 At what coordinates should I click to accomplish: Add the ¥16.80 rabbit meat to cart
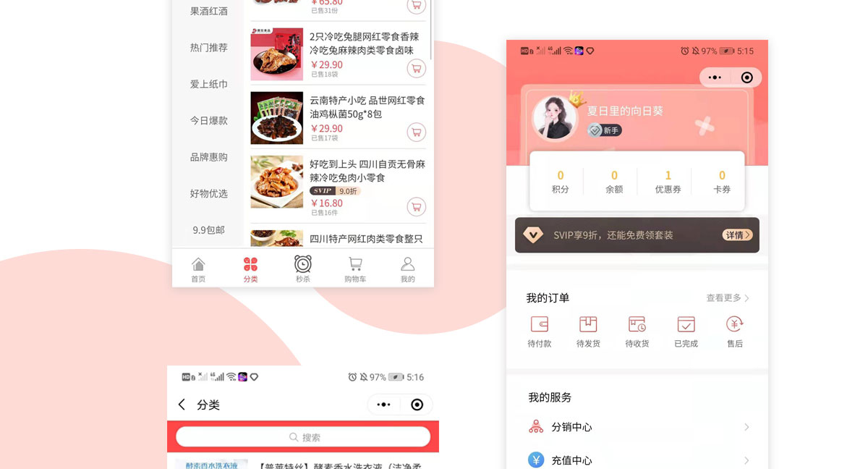(416, 207)
